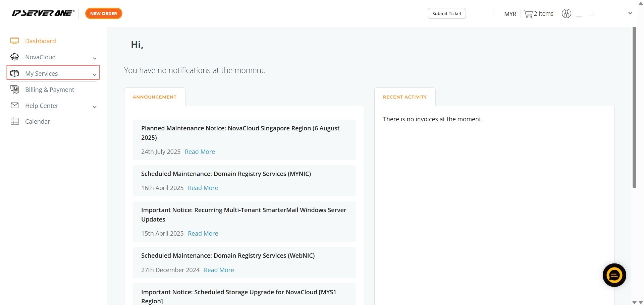This screenshot has height=305, width=644.
Task: Click the NovaCloud cloud icon
Action: 14,57
